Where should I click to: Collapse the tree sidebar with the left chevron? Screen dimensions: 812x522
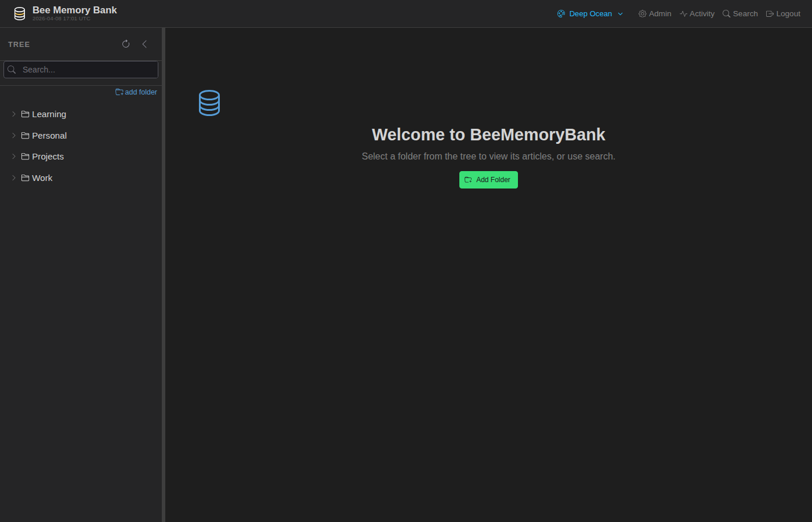[144, 44]
